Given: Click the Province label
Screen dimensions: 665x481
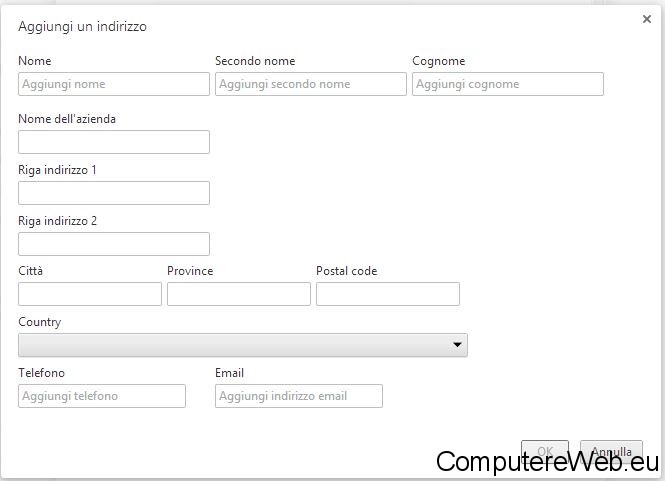Looking at the screenshot, I should (190, 271).
